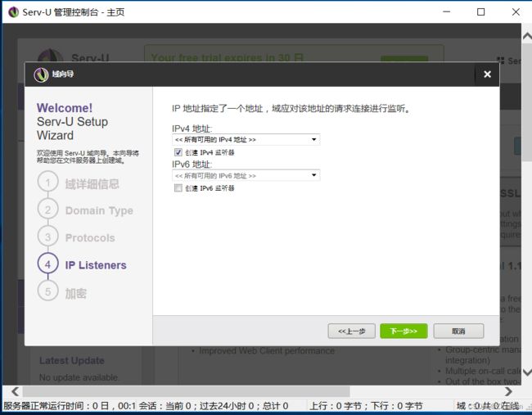The image size is (532, 415).
Task: Click the Serv-U icon in window title bar
Action: coord(14,12)
